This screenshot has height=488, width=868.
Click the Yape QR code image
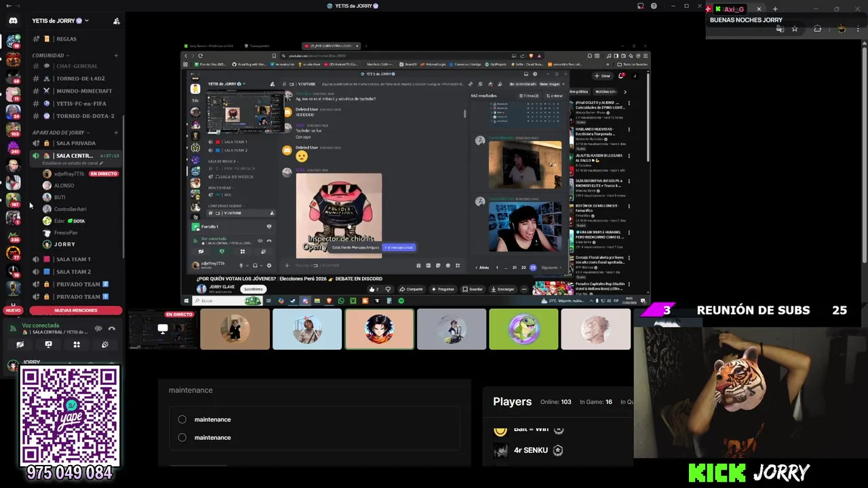70,415
